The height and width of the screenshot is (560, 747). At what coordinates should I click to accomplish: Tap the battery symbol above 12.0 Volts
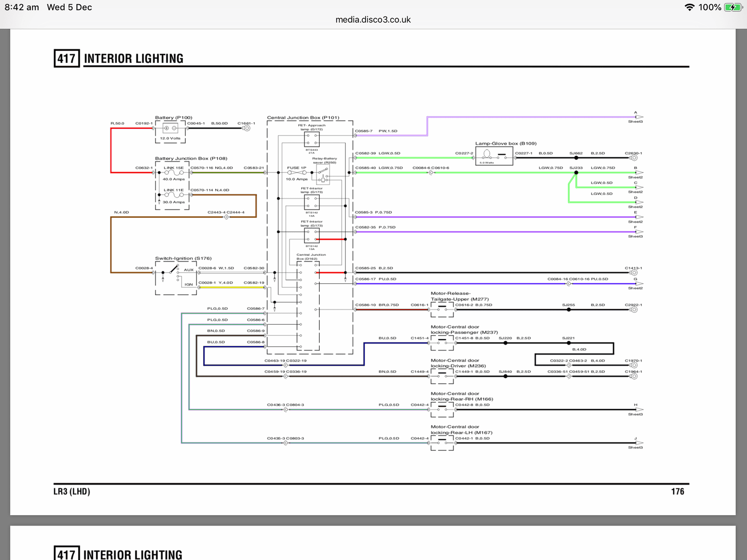pyautogui.click(x=170, y=128)
